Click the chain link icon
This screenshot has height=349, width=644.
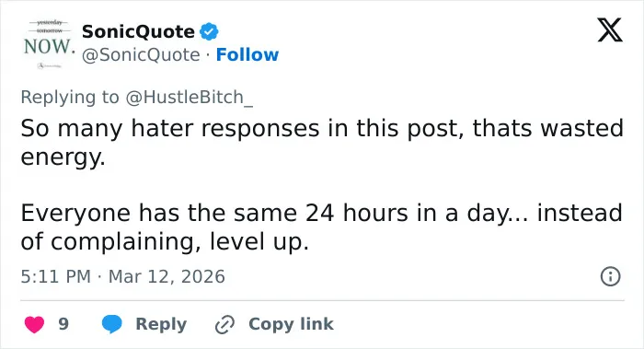224,324
